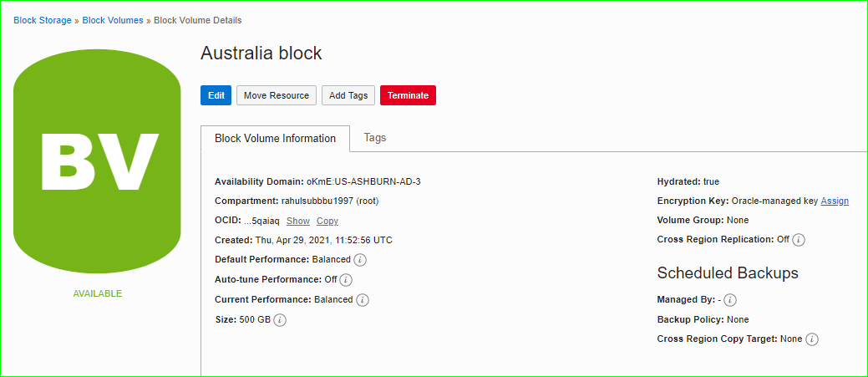Assign an encryption key
Viewport: 868px width, 377px height.
[x=835, y=201]
